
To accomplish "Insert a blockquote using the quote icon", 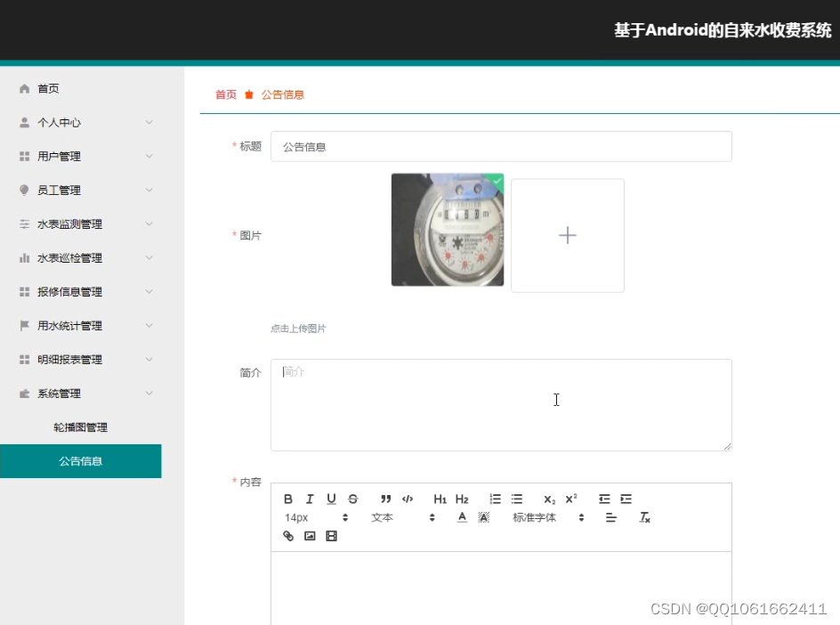I will point(386,499).
